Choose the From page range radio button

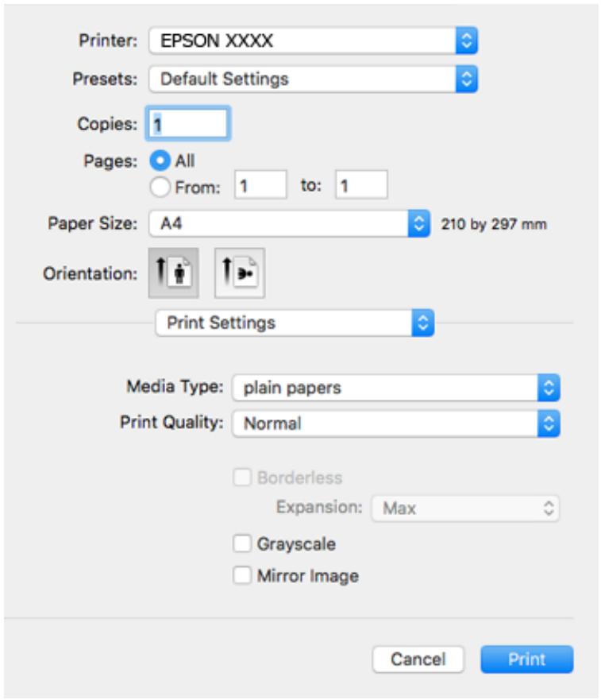coord(160,187)
